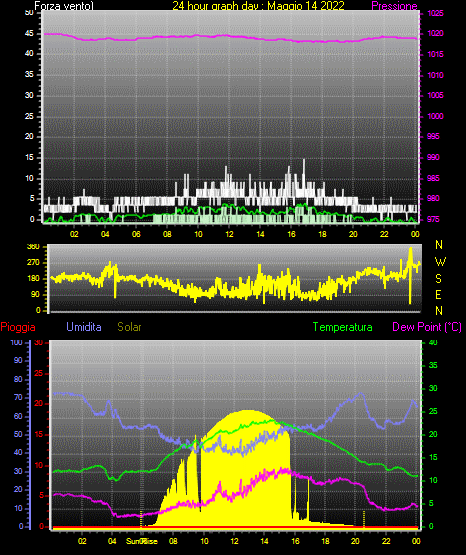Click wind direction axis value 180
The width and height of the screenshot is (466, 555).
(x=34, y=279)
